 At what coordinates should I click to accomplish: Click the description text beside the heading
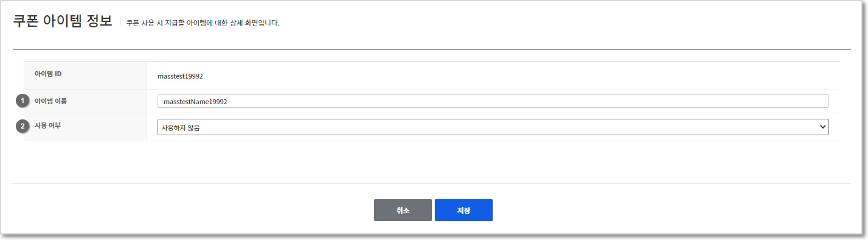point(203,23)
